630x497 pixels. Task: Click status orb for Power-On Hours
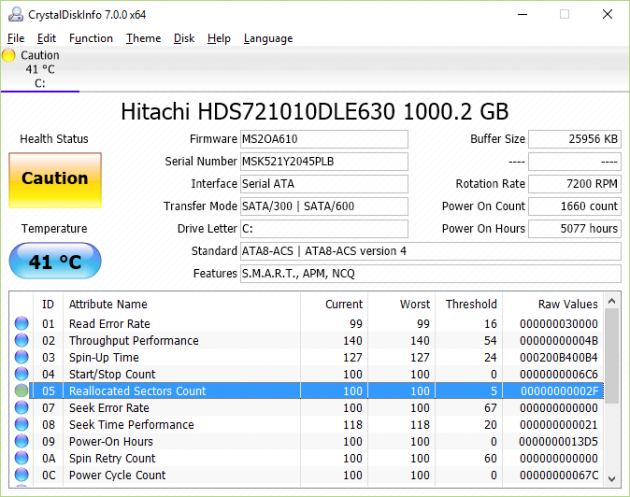click(x=22, y=442)
